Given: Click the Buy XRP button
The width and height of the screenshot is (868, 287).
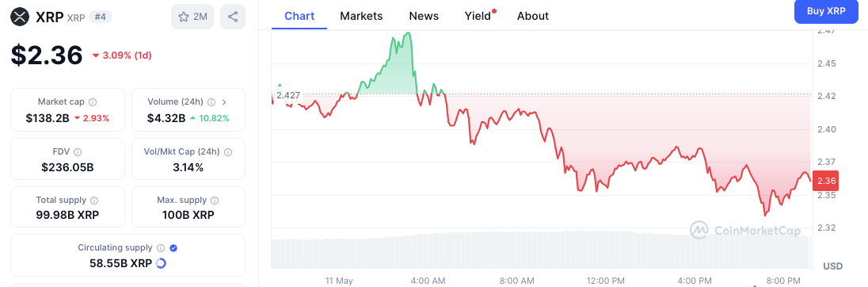Looking at the screenshot, I should tap(826, 11).
